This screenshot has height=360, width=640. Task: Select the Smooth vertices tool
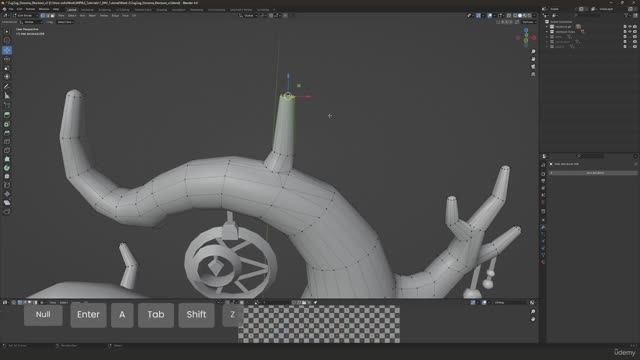point(7,176)
